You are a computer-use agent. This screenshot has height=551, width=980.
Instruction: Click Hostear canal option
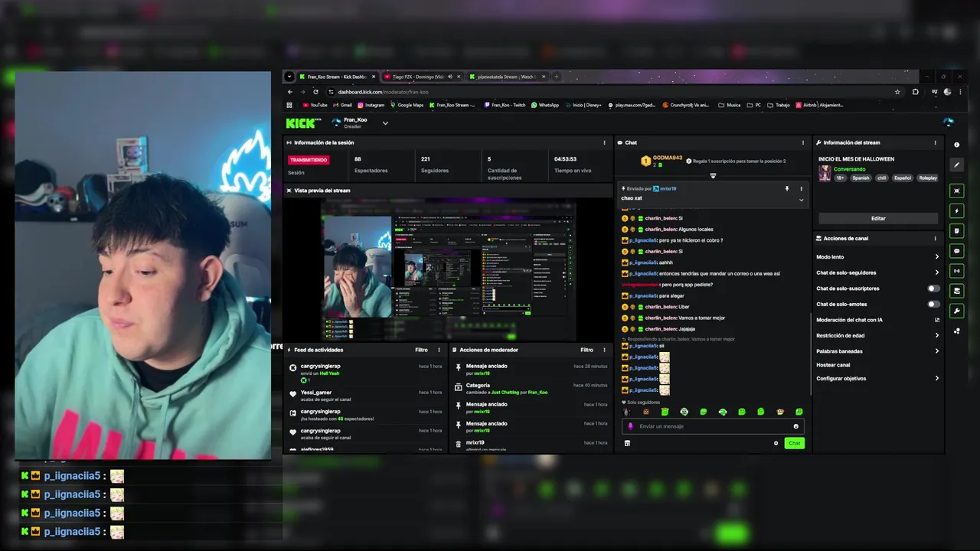(x=833, y=365)
